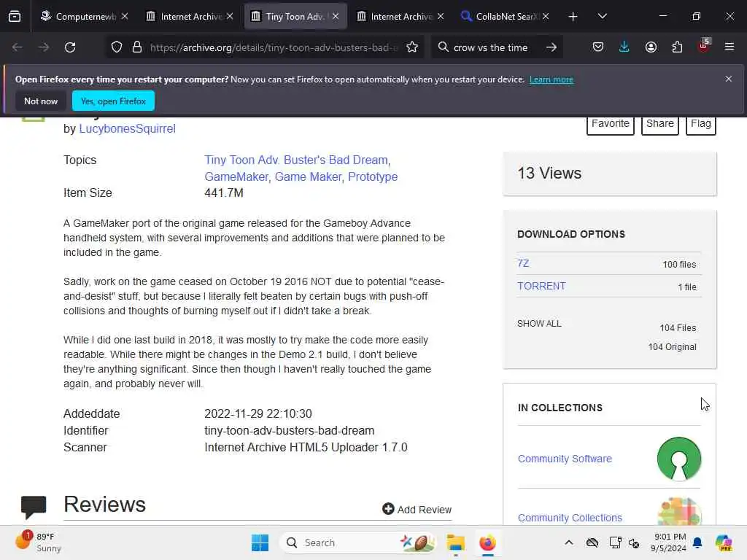Switch to second Internet Archive tab
Image resolution: width=747 pixels, height=560 pixels.
400,16
